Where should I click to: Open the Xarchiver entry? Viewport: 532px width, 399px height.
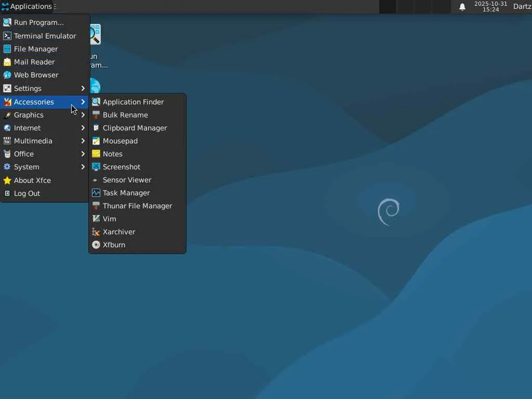137,232
